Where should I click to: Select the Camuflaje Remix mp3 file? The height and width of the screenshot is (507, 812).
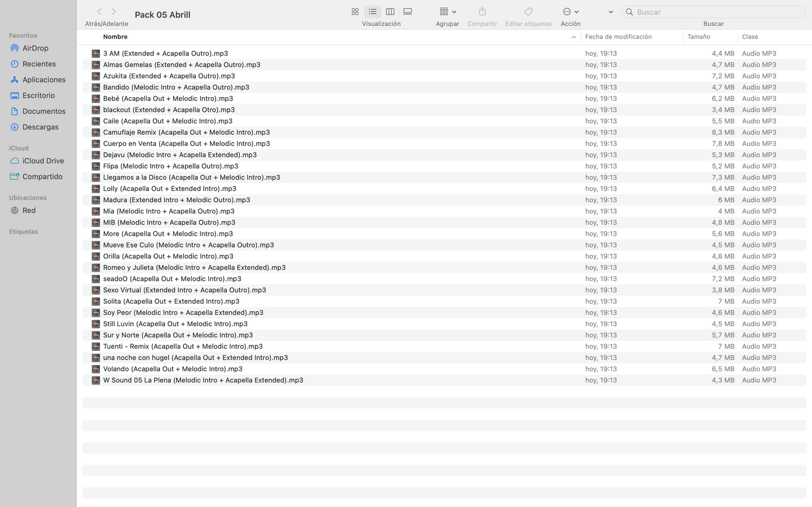186,133
